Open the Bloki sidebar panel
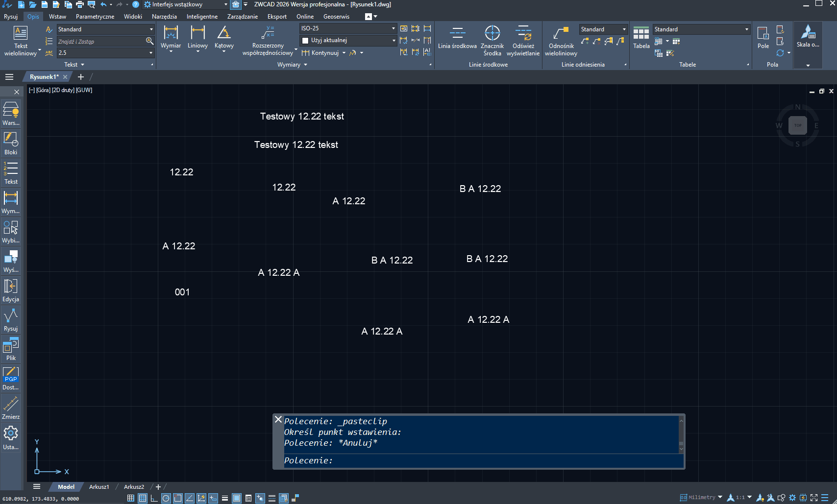This screenshot has height=504, width=837. 11,143
